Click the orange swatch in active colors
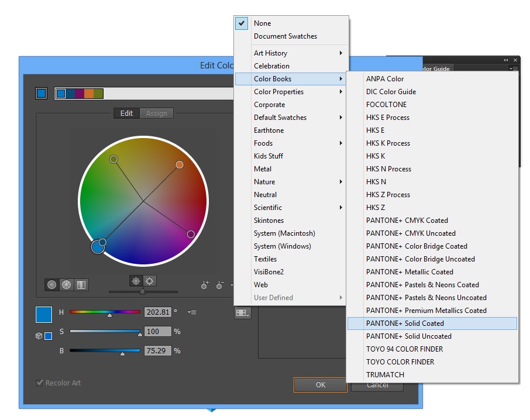The image size is (530, 420). click(x=89, y=94)
